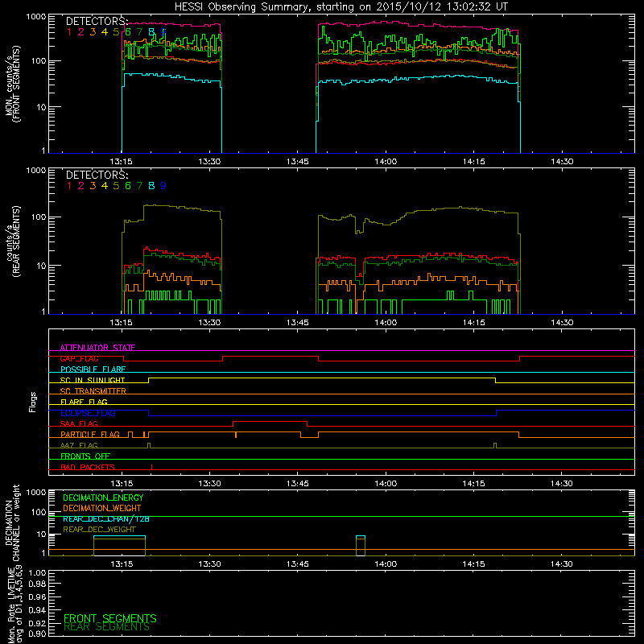Click 13:15 tick under front segments plot

pos(122,162)
